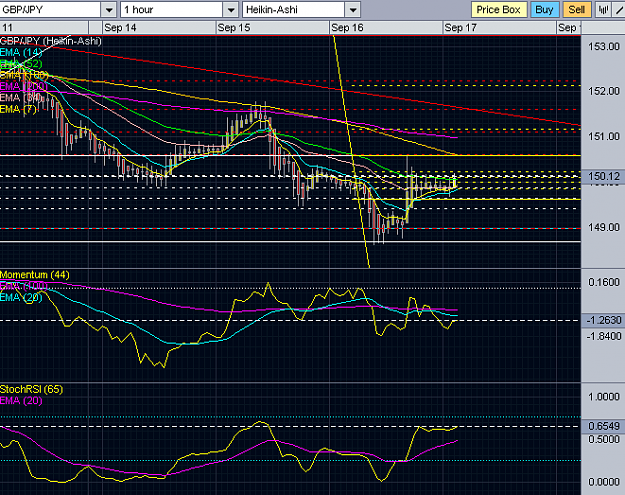Click the 1.0000 StochRSI axis value
Viewport: 625px width, 495px height.
[x=604, y=397]
